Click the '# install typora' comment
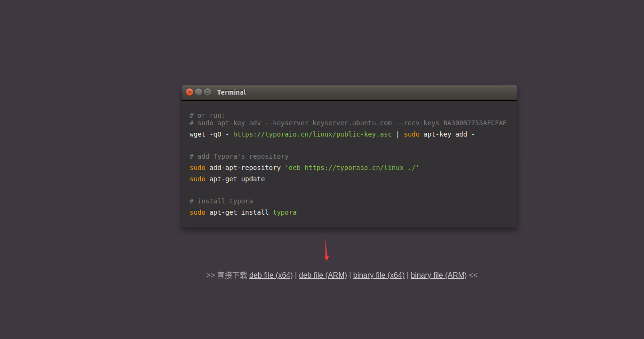 (221, 201)
